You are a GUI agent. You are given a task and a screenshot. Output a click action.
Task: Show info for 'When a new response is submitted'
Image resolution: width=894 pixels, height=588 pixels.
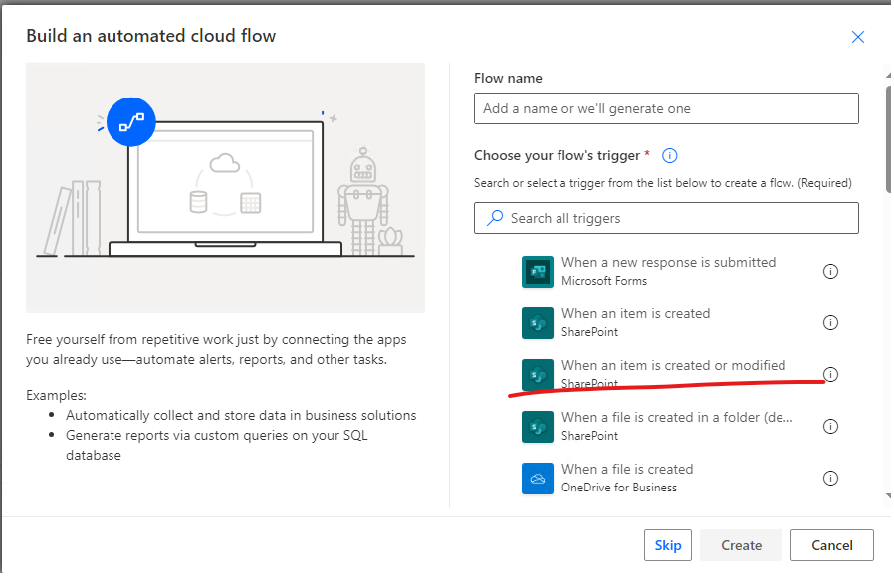830,272
